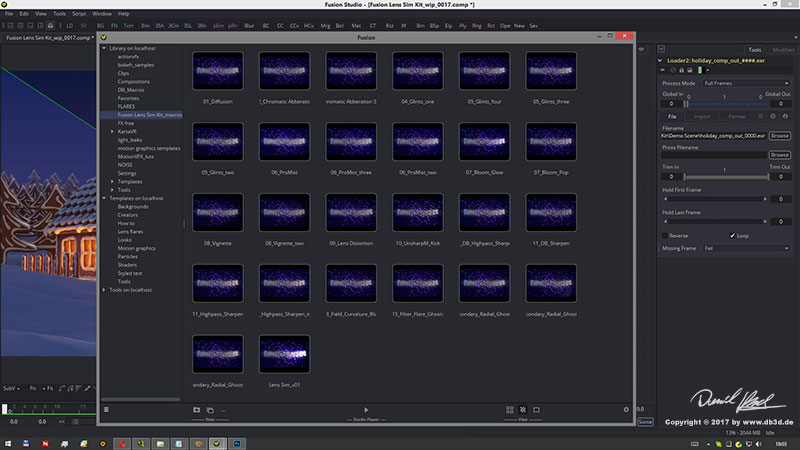800x450 pixels.
Task: Expand the Templates folder in Library
Action: click(x=112, y=182)
